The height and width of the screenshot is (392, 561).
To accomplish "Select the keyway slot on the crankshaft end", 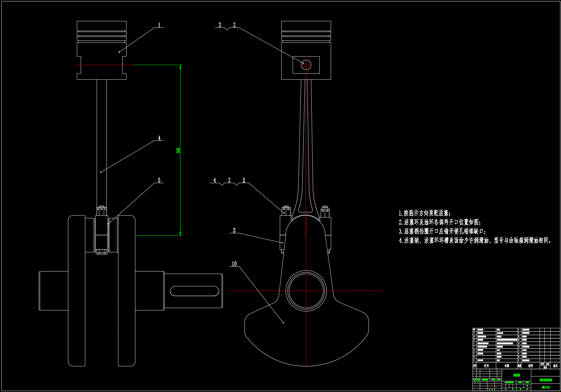I will coord(194,291).
